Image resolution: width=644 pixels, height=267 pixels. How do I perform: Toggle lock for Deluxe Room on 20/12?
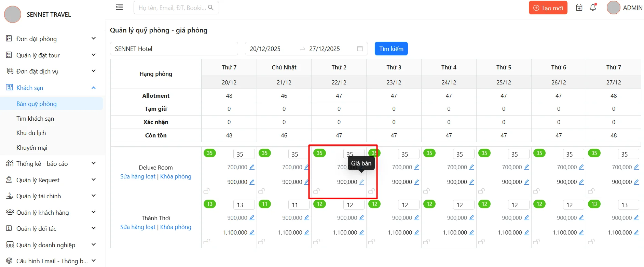click(207, 191)
